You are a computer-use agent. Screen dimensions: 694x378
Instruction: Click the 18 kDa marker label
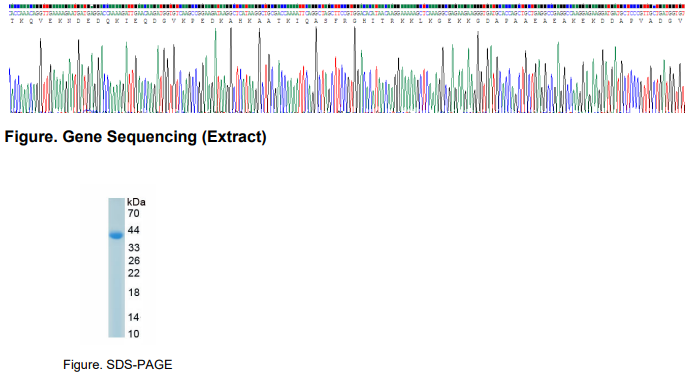pos(134,293)
